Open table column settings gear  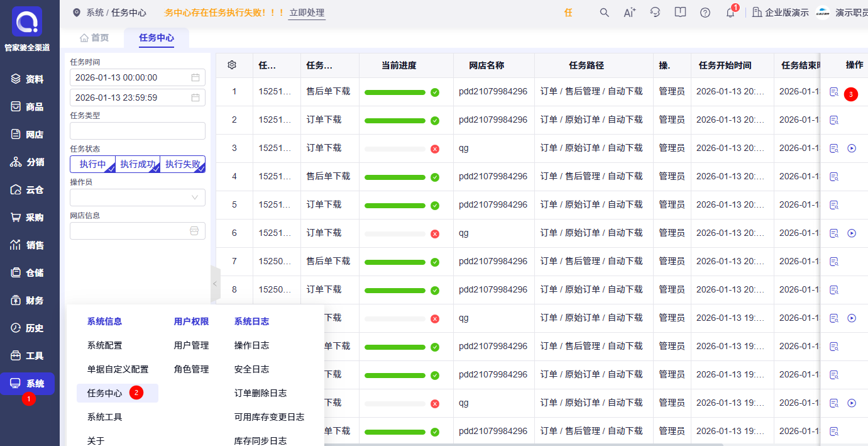(232, 65)
